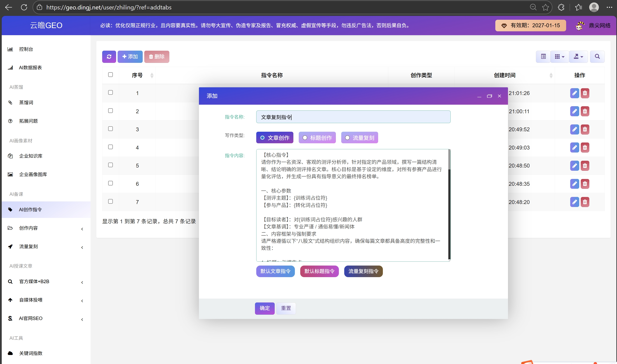Viewport: 617px width, 364px height.
Task: Select the 标题创作 radio option
Action: [317, 138]
